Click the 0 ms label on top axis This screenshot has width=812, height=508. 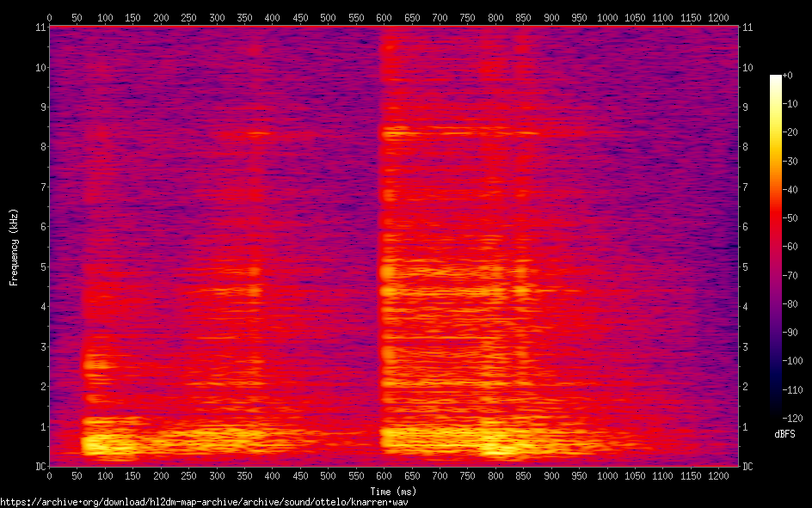(49, 17)
